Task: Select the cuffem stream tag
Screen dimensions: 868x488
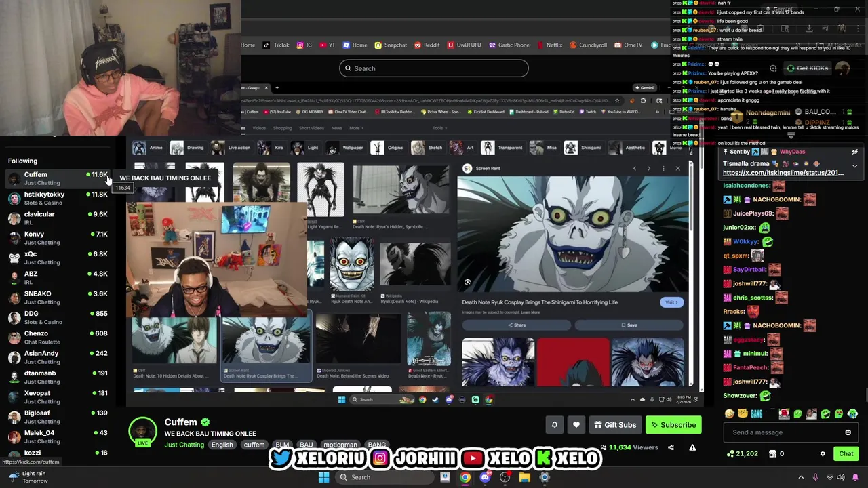Action: point(254,445)
